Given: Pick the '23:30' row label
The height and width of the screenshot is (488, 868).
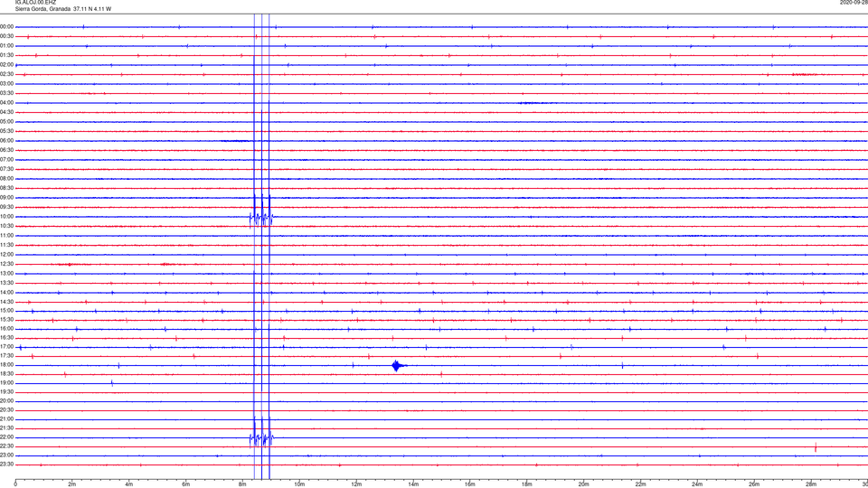Looking at the screenshot, I should click(x=6, y=465).
